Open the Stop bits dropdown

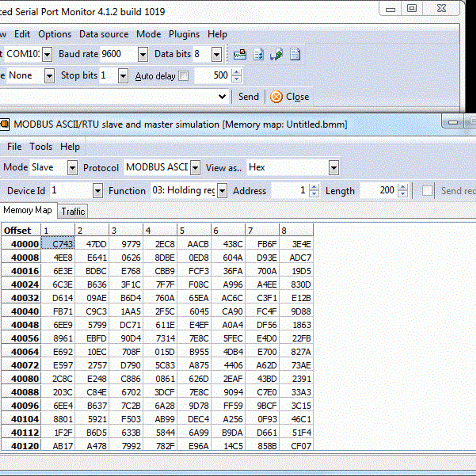[x=123, y=76]
